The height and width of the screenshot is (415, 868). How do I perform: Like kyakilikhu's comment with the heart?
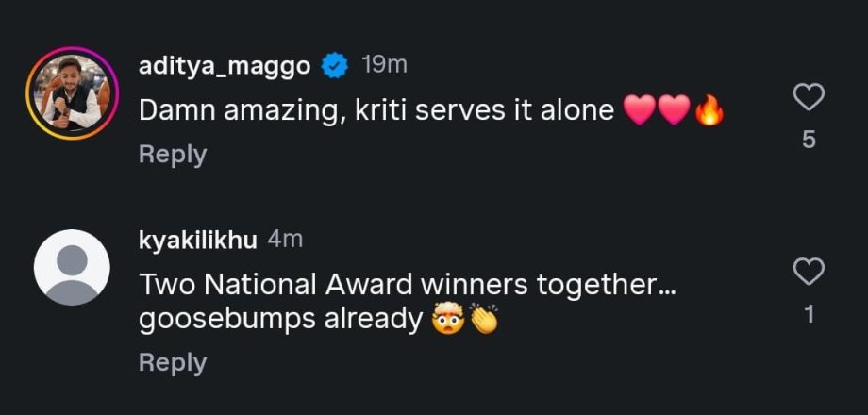tap(809, 273)
